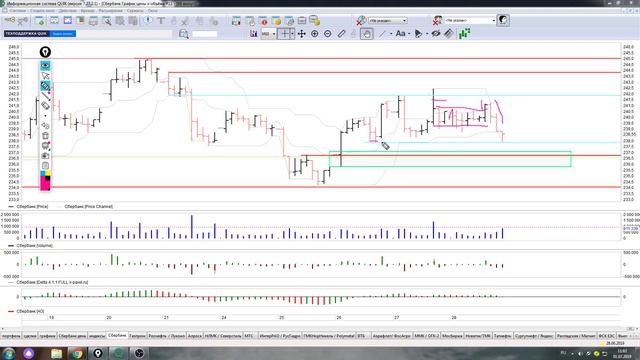Select the move/pan arrows tool
This screenshot has width=640, height=360.
(x=302, y=34)
